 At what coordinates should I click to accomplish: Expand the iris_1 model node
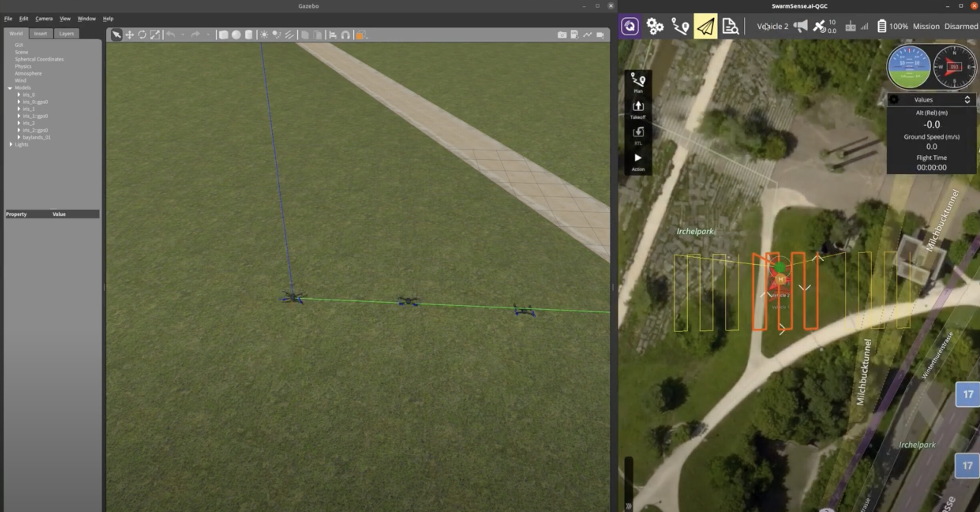coord(19,109)
